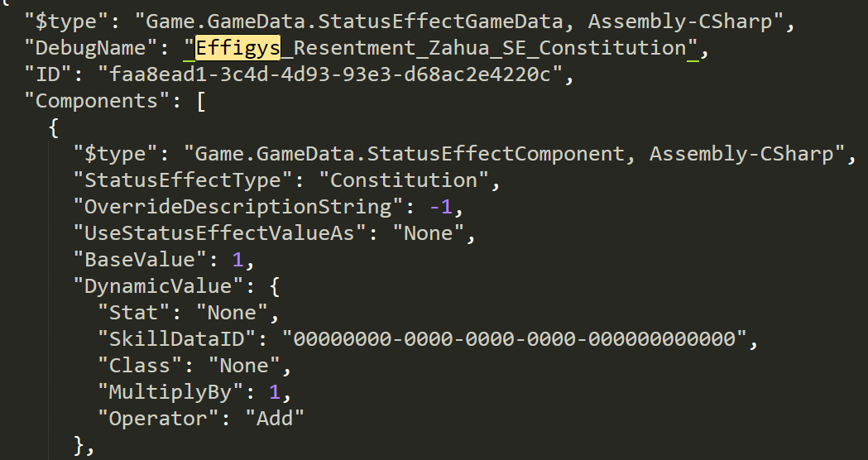Click the SkillDataID zero GUID value
This screenshot has height=460, width=868.
click(x=515, y=338)
